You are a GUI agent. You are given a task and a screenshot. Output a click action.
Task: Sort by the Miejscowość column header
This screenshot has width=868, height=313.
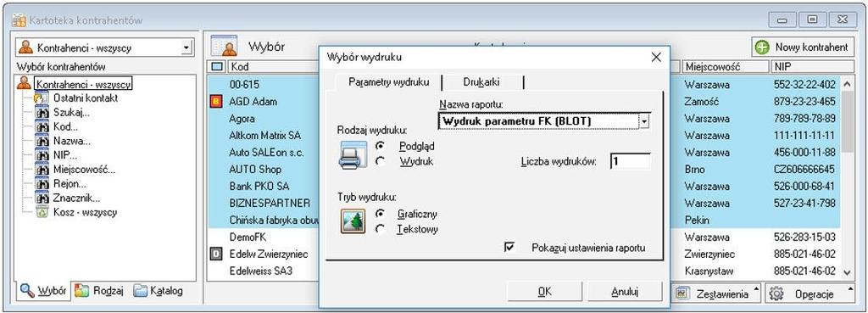click(x=726, y=67)
